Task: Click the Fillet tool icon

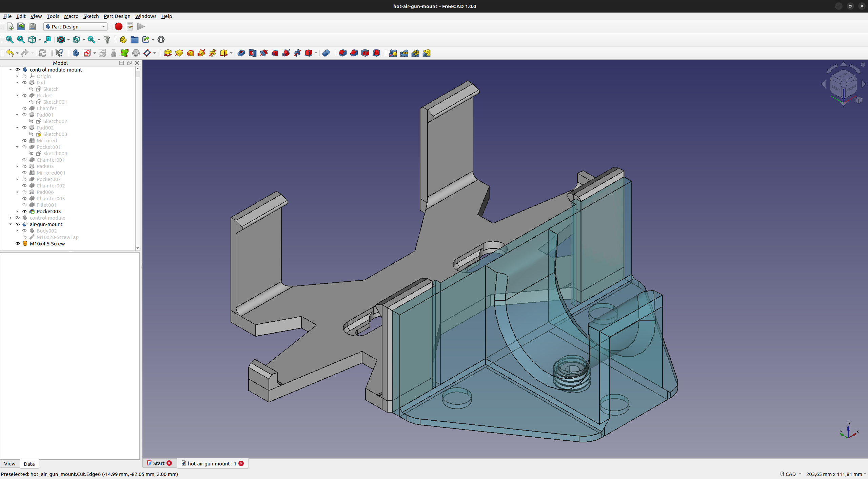Action: (342, 53)
